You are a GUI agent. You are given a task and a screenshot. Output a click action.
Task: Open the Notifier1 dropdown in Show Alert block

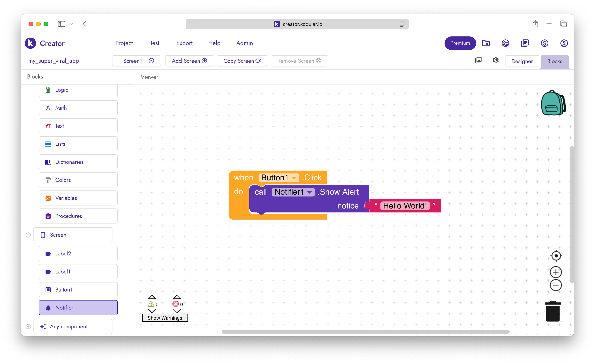coord(310,192)
